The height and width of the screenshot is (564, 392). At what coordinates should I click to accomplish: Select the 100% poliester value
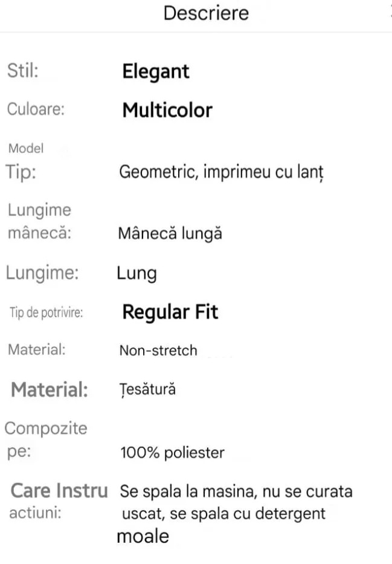[x=172, y=452]
